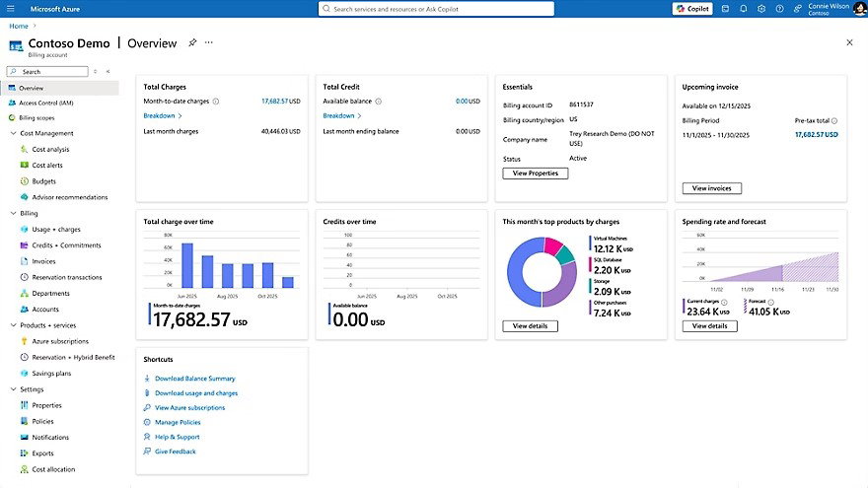Click the Exports icon

[25, 453]
